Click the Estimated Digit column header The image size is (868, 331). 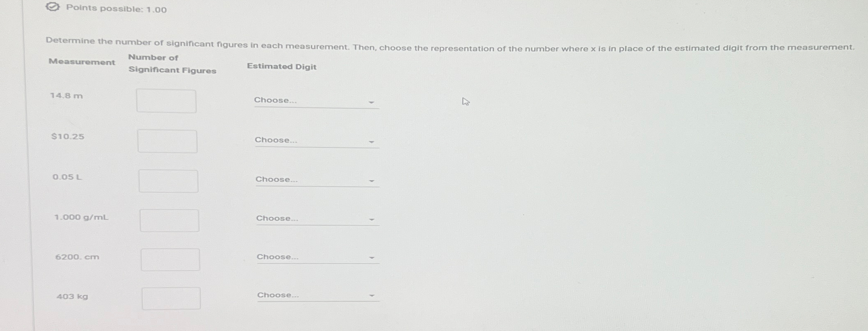(282, 67)
